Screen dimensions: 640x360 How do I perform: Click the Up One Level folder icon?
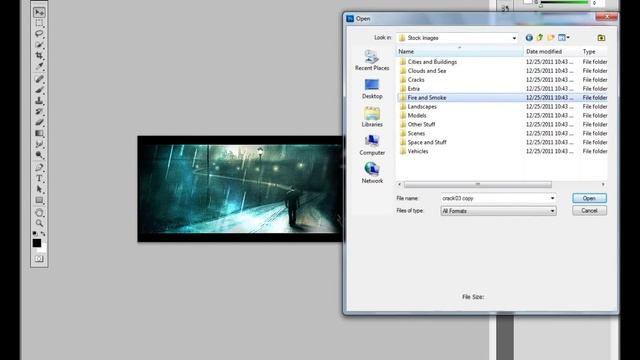pos(540,38)
